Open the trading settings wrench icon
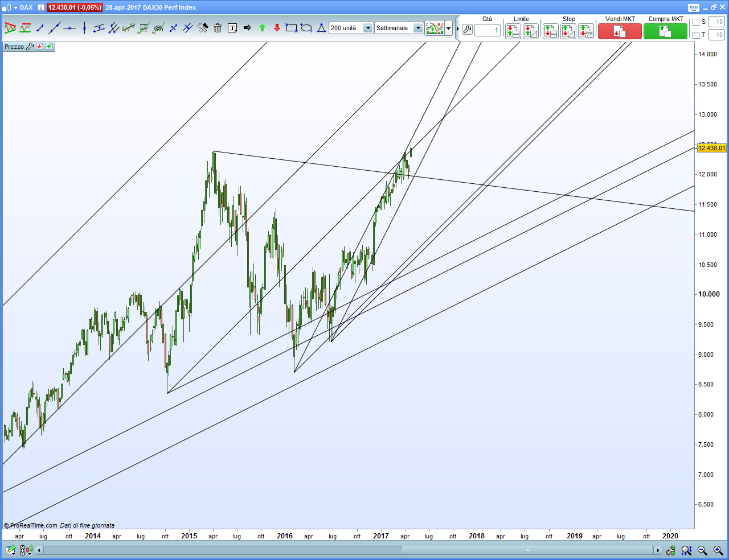This screenshot has width=729, height=560. tap(467, 30)
